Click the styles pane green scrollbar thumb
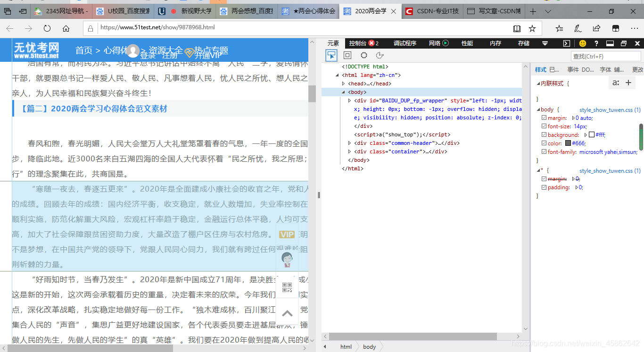The height and width of the screenshot is (352, 644). [x=641, y=137]
